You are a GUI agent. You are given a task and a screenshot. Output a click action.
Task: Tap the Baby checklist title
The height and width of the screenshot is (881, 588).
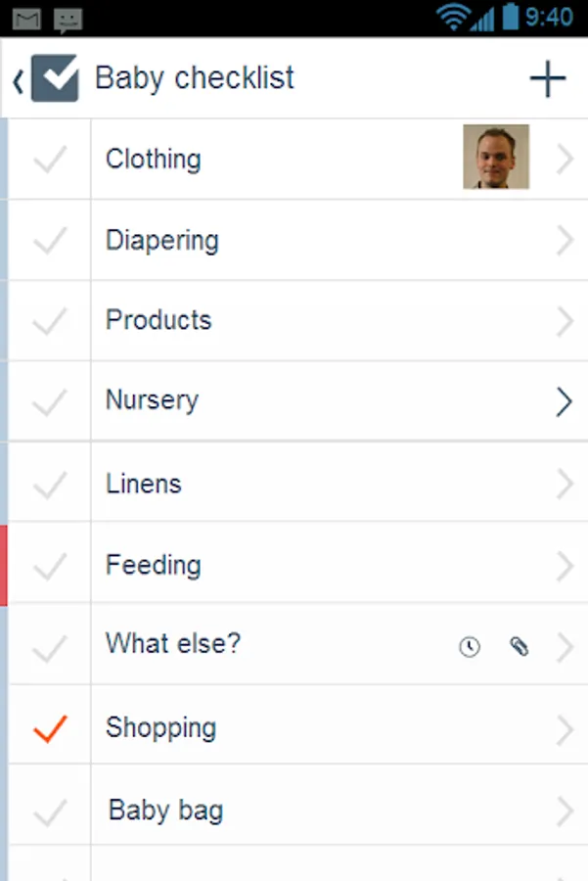click(x=194, y=78)
